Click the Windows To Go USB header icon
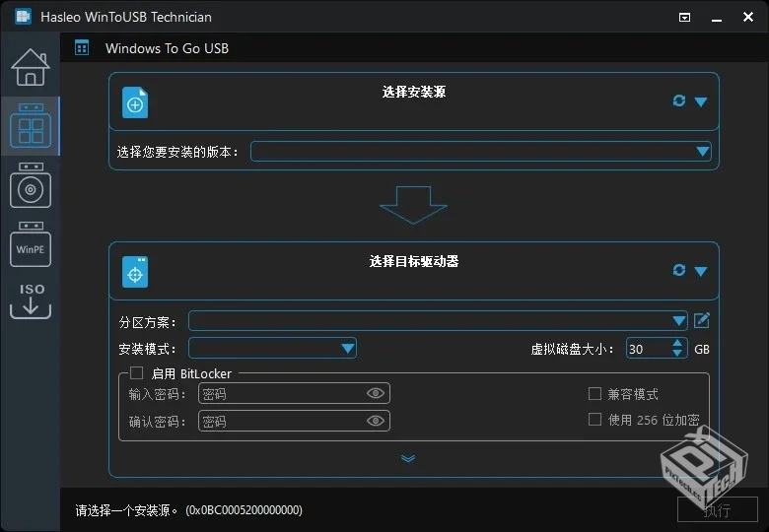769x532 pixels. point(82,48)
